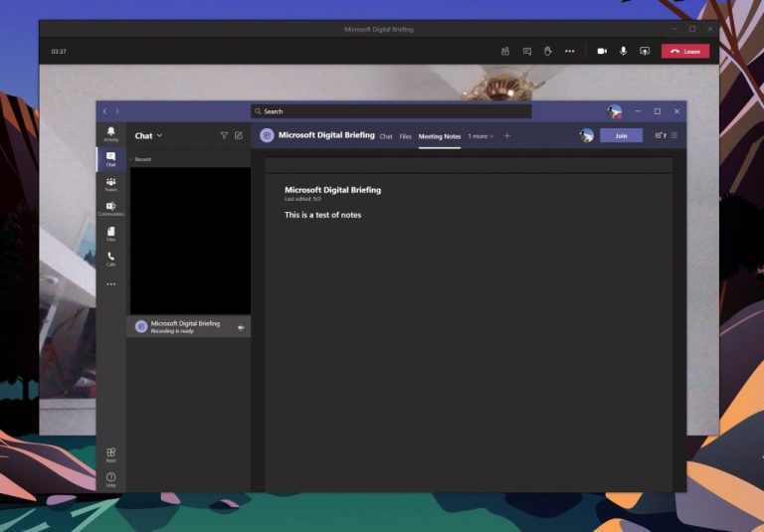The image size is (764, 532).
Task: Open the Activity feed in sidebar
Action: click(111, 134)
